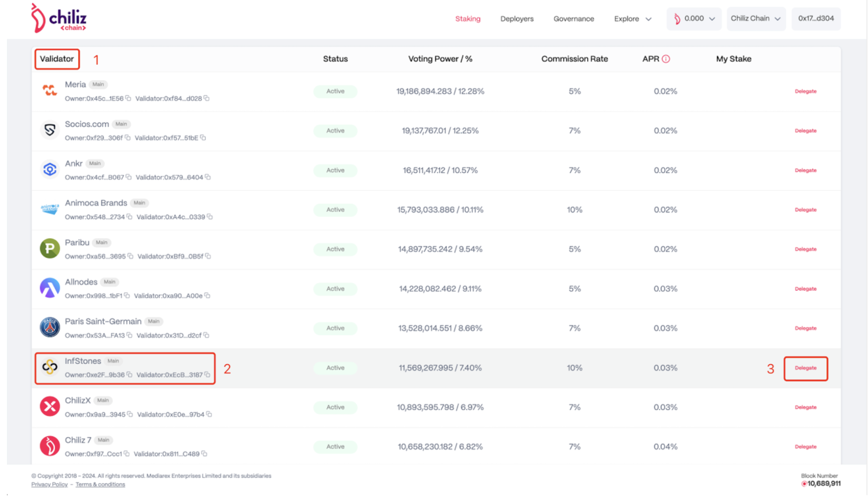Copy Animoca Brands owner address
This screenshot has height=497, width=868.
coord(130,217)
